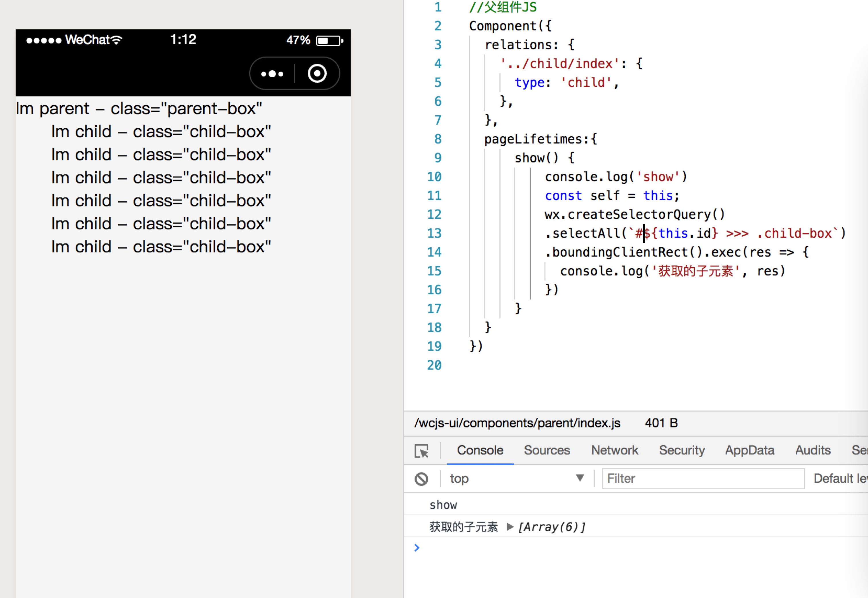Screen dimensions: 868x598
Task: Click the WiFi signal icon
Action: [117, 40]
